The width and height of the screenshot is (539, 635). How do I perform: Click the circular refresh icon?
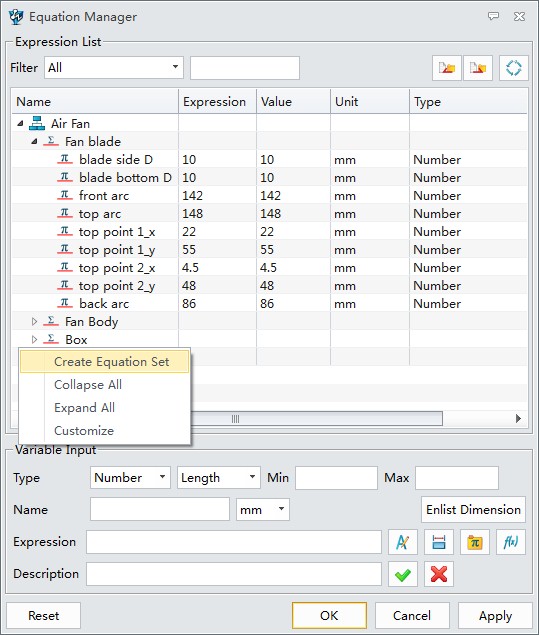(513, 68)
